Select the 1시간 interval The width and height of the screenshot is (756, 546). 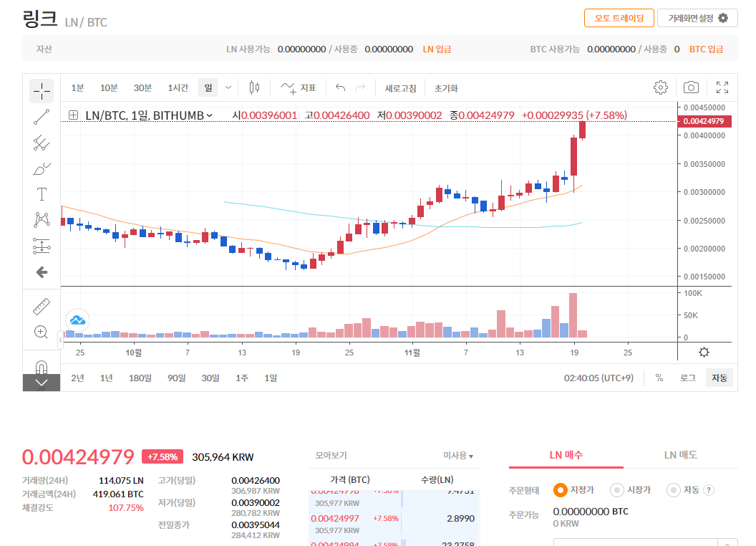click(x=178, y=88)
